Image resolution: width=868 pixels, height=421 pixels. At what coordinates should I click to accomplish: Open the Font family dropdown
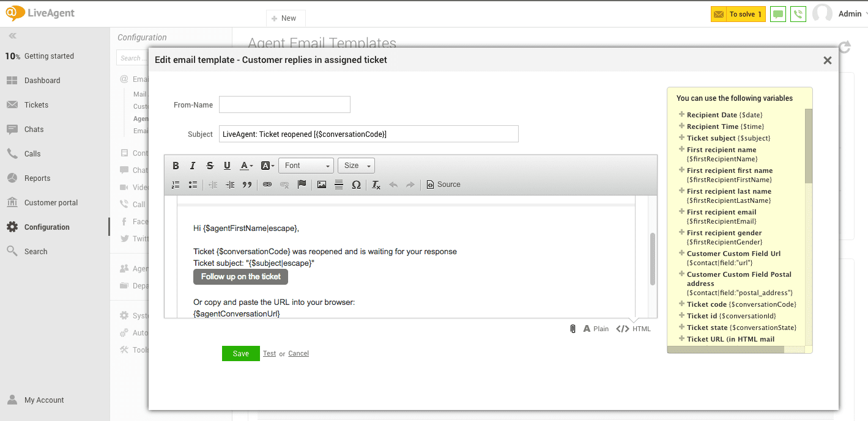[x=306, y=165]
